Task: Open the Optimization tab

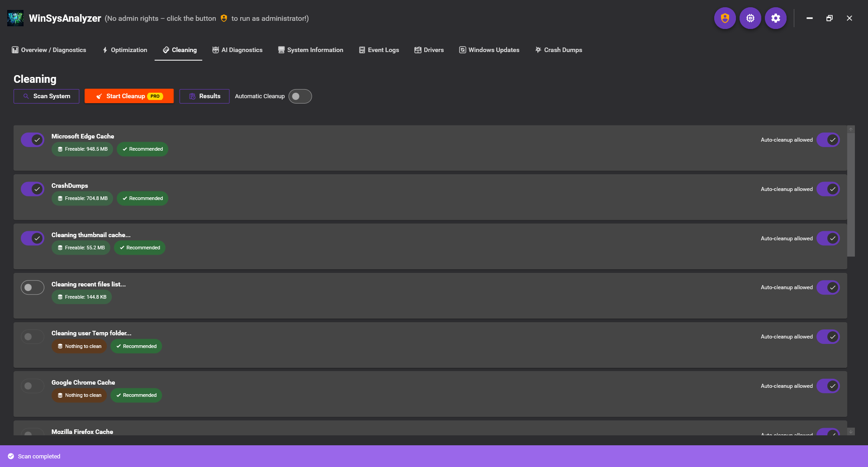Action: pos(125,50)
